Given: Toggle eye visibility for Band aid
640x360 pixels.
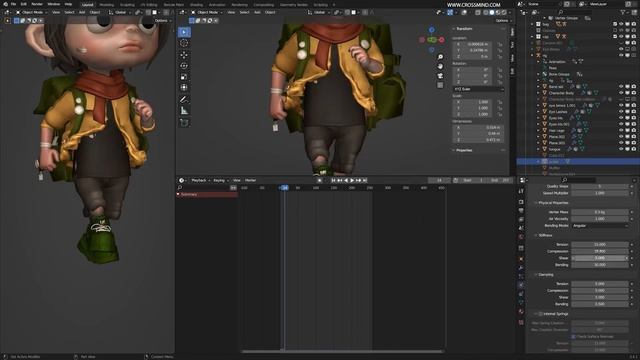Looking at the screenshot, I should (621, 87).
